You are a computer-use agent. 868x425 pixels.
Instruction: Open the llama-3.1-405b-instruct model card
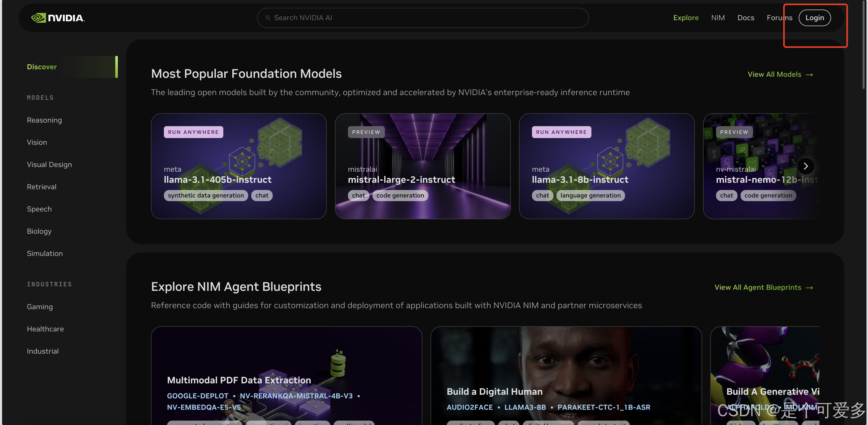[x=238, y=166]
